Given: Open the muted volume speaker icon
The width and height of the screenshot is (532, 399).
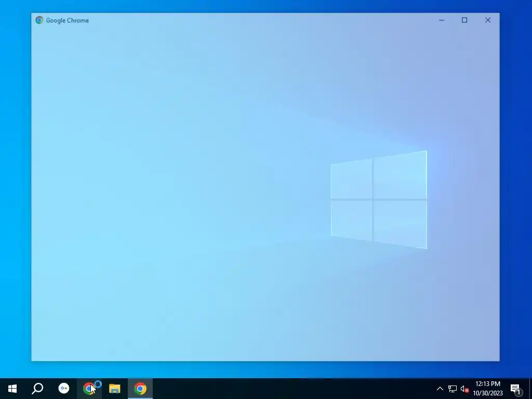Looking at the screenshot, I should coord(464,389).
